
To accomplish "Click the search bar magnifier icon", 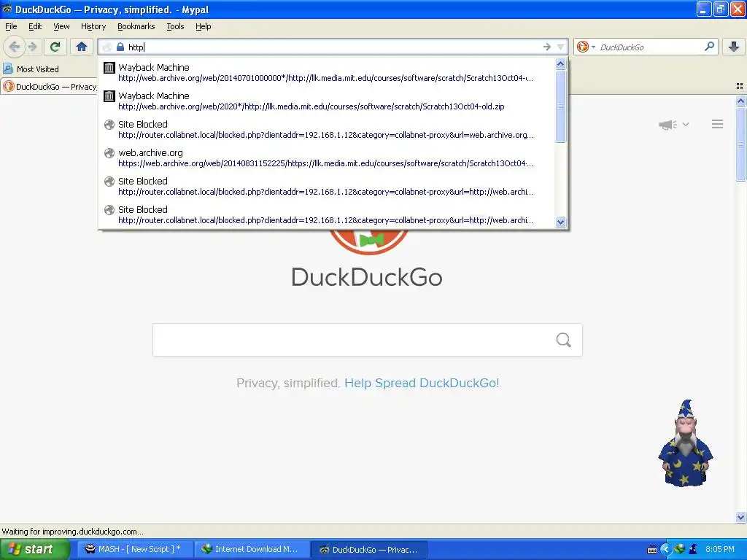I will [x=709, y=47].
